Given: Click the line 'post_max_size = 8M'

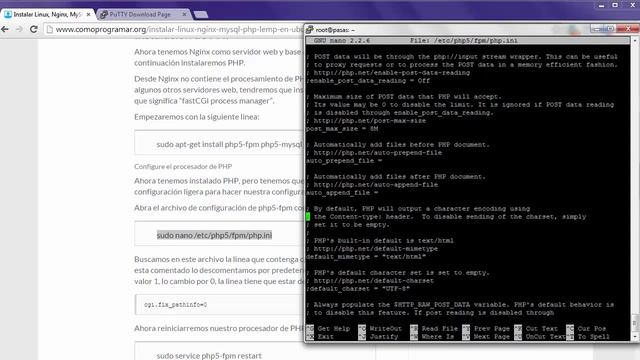Looking at the screenshot, I should [x=342, y=129].
